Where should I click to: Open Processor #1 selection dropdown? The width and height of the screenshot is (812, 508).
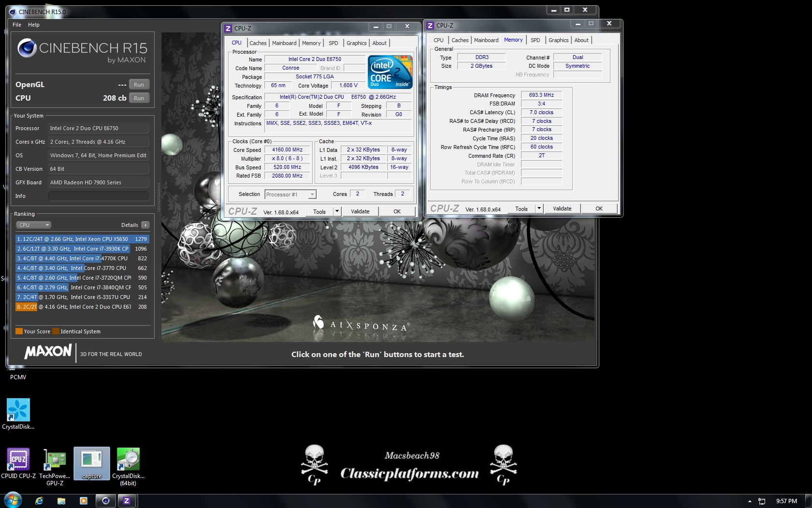(x=290, y=194)
